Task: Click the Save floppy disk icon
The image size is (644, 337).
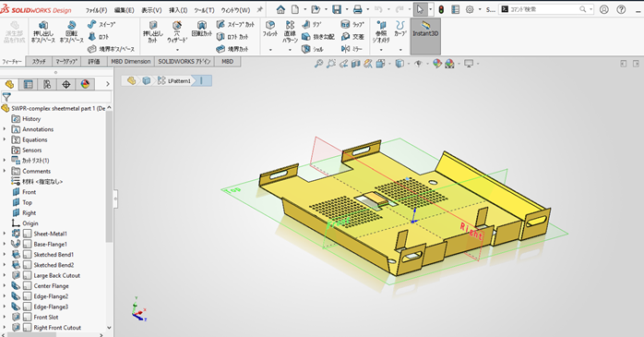Action: point(337,9)
